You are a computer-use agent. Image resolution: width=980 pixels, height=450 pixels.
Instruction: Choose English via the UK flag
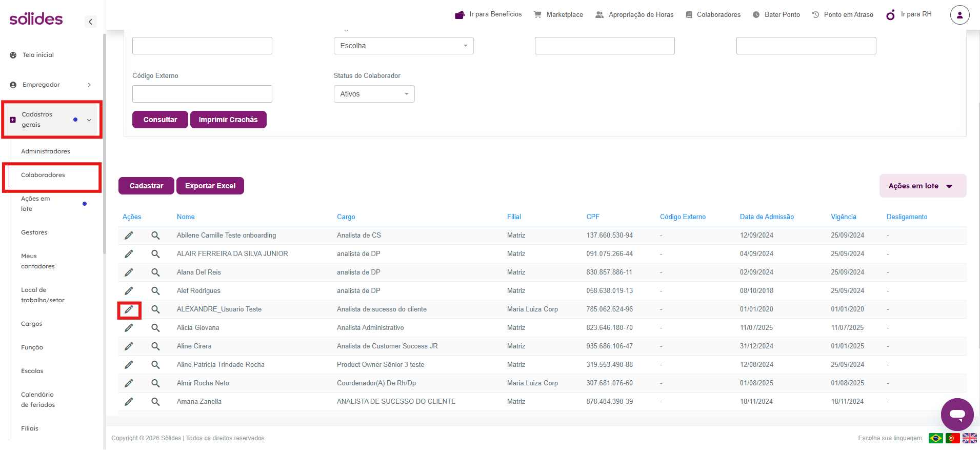(970, 438)
